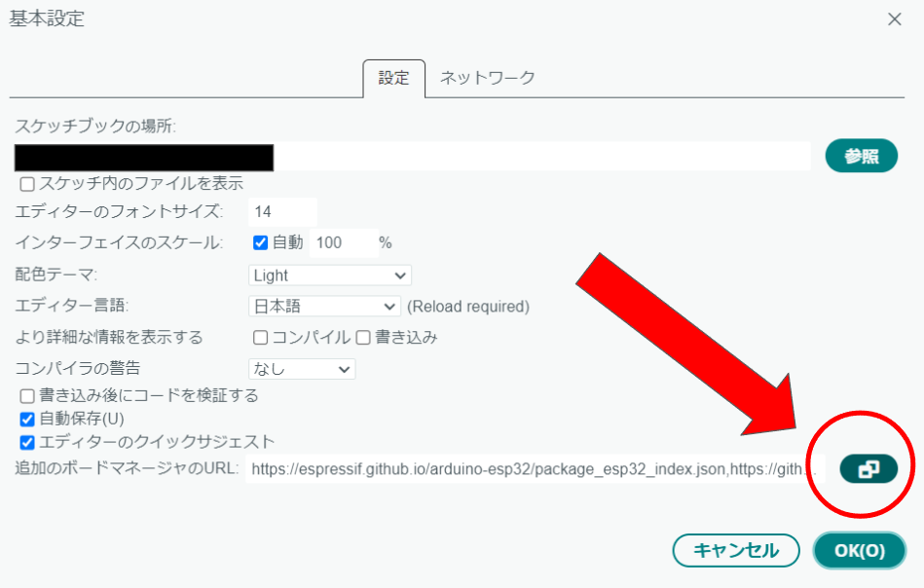Select the 設定 tab

pos(393,78)
